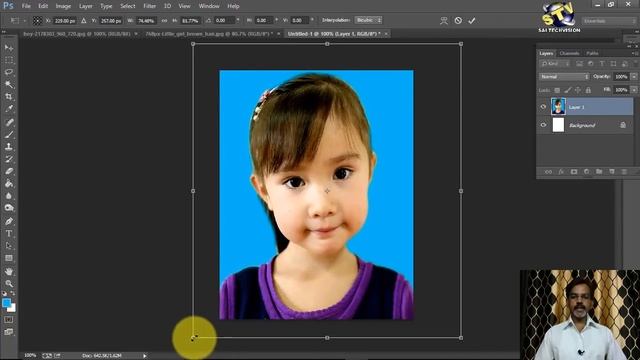Select the Hand tool
Image resolution: width=640 pixels, height=360 pixels.
(9, 271)
